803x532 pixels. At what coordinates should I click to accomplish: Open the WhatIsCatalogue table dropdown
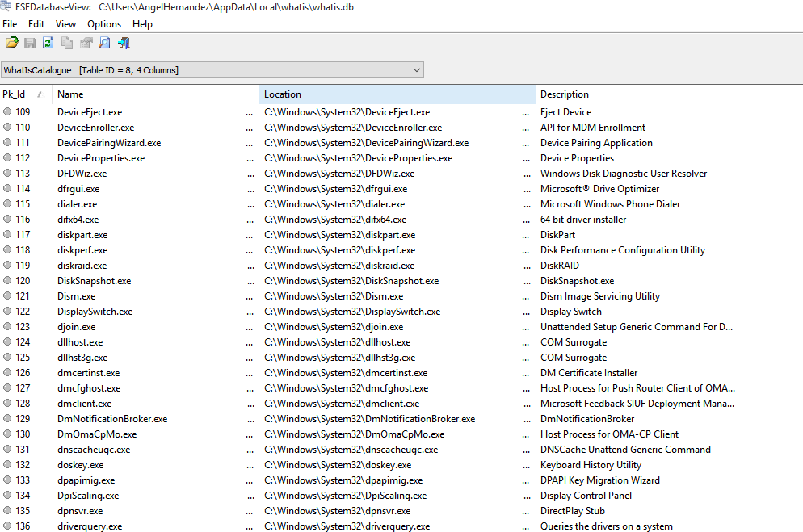(417, 70)
